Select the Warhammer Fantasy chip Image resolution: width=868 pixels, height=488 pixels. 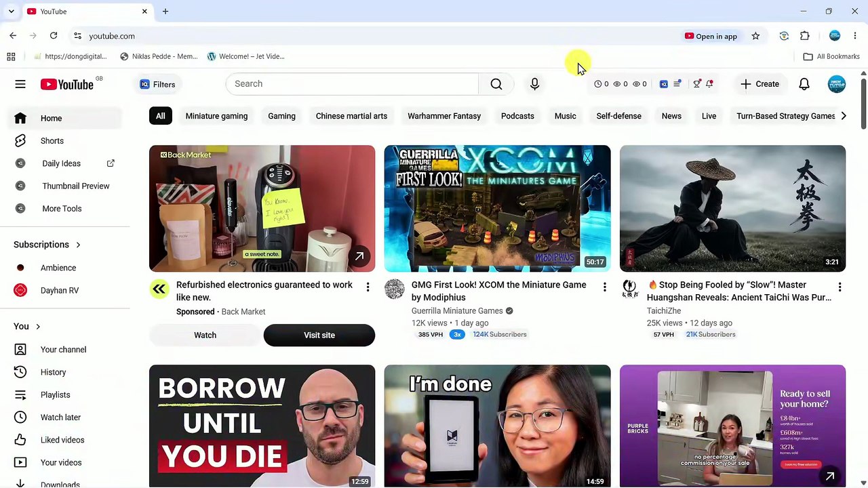tap(444, 116)
